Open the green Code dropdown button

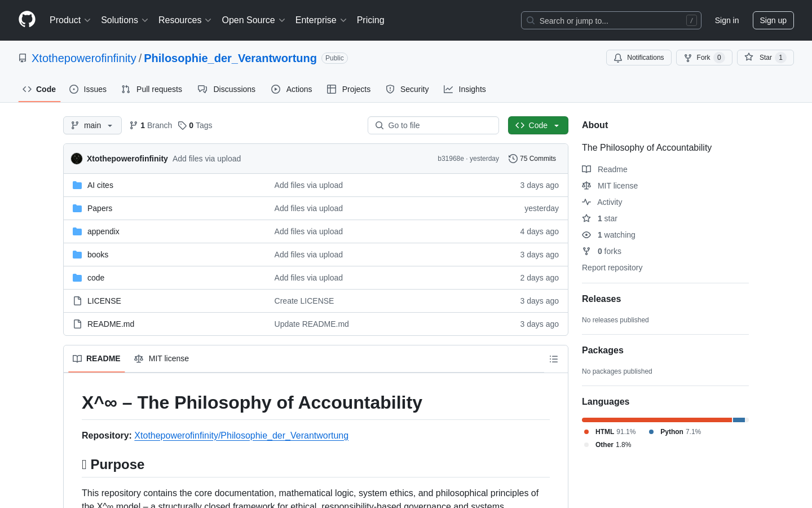pos(538,125)
